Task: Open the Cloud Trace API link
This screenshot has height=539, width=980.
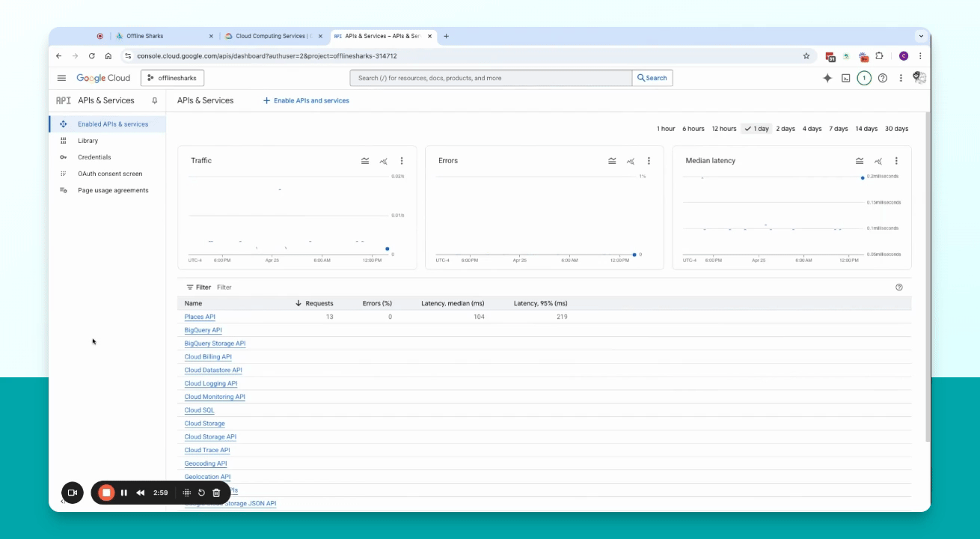Action: (207, 451)
